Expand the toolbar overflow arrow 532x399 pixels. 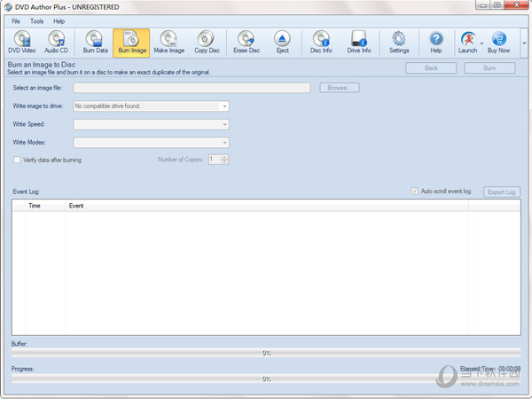click(x=524, y=43)
